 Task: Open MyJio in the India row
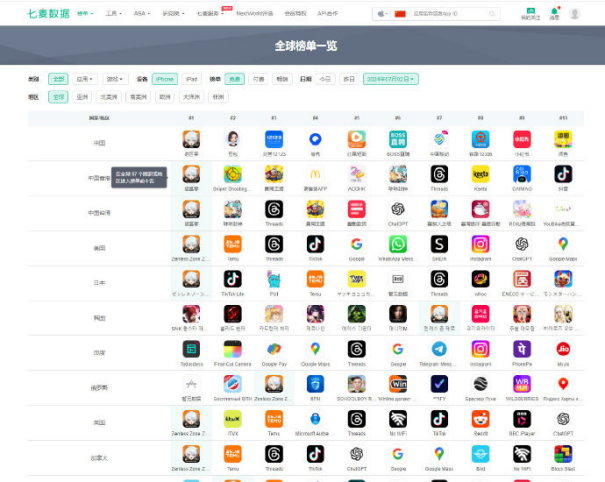563,349
